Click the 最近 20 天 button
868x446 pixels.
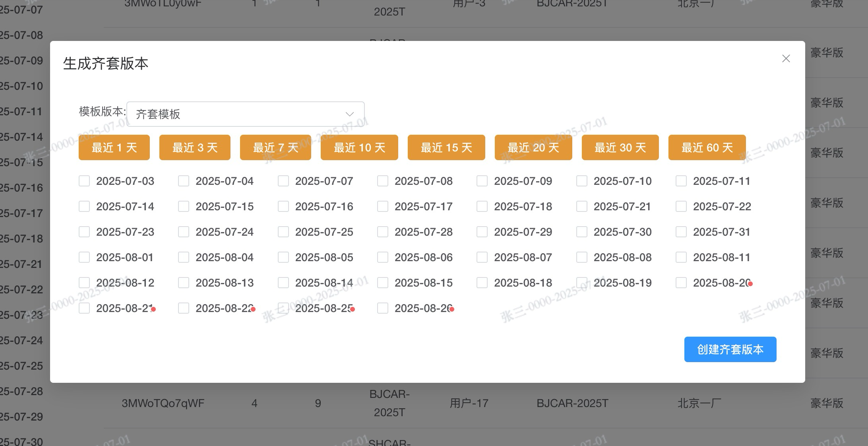click(533, 147)
